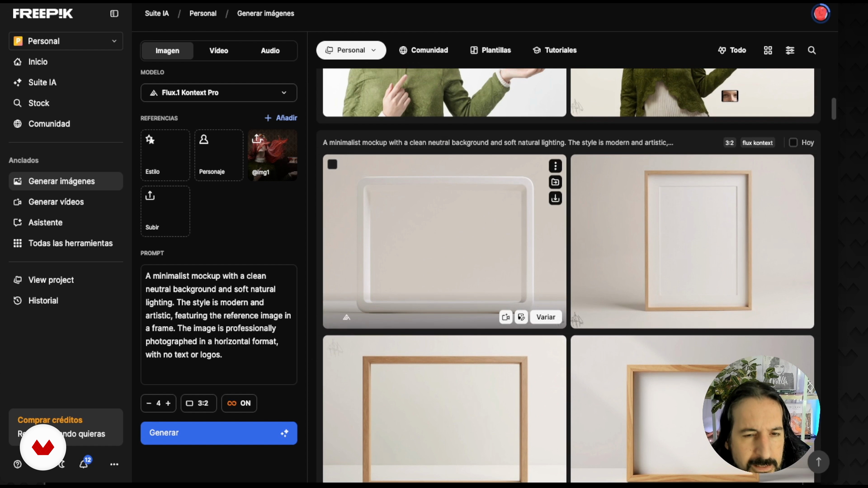The height and width of the screenshot is (488, 868).
Task: Download the first mockup image
Action: point(555,198)
